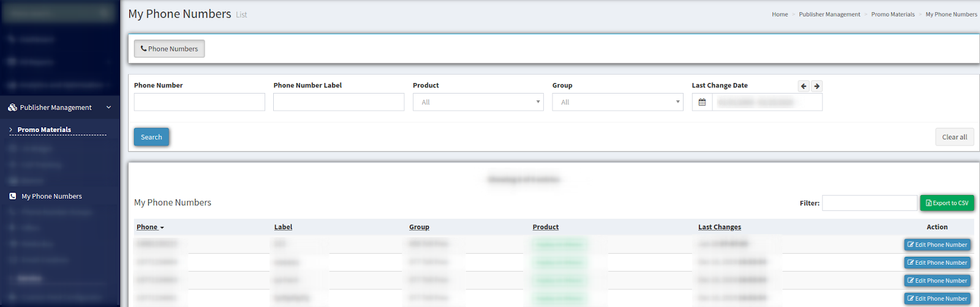980x307 pixels.
Task: Click the calendar icon in Last Change Date
Action: point(702,102)
